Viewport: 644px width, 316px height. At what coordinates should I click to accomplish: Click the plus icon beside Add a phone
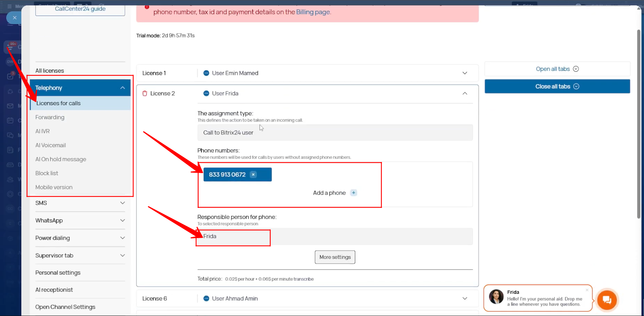click(353, 193)
